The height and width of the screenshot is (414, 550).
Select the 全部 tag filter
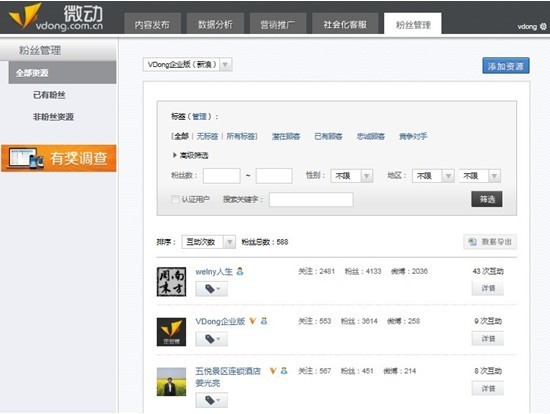click(181, 136)
